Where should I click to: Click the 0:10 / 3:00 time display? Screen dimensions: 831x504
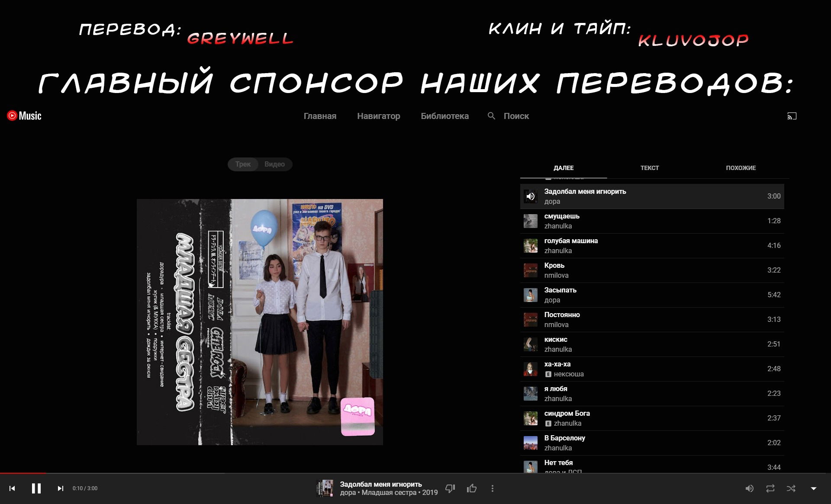(85, 488)
